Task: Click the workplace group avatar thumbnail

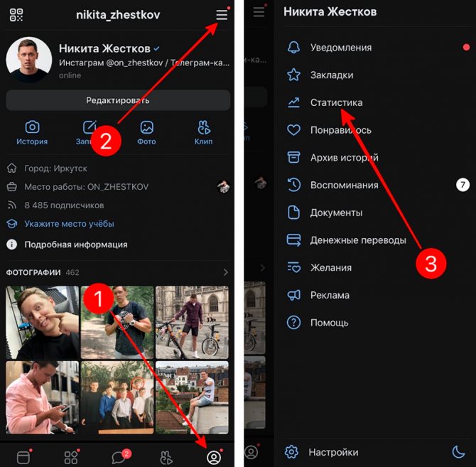Action: [x=223, y=186]
